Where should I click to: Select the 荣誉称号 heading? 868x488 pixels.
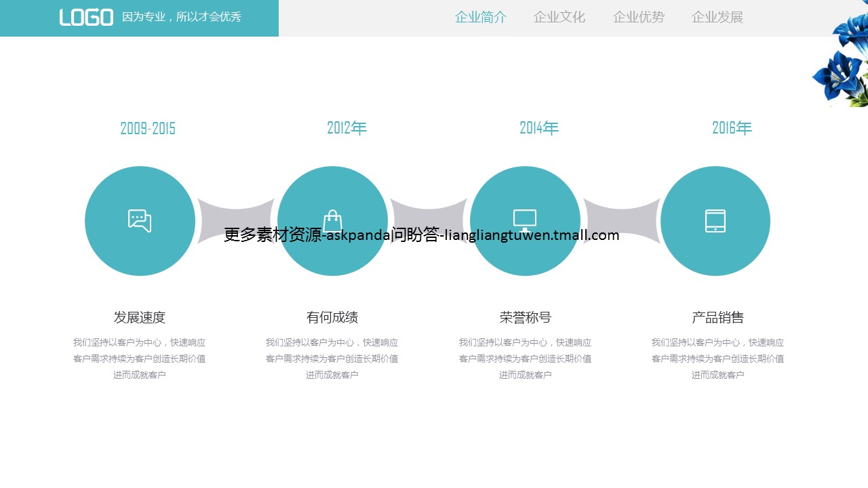526,317
